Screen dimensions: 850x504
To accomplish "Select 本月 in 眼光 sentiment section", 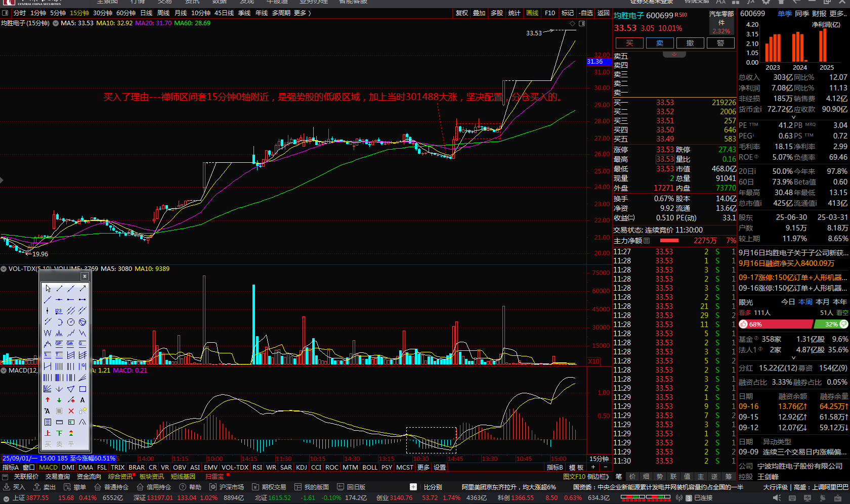I will (x=823, y=302).
